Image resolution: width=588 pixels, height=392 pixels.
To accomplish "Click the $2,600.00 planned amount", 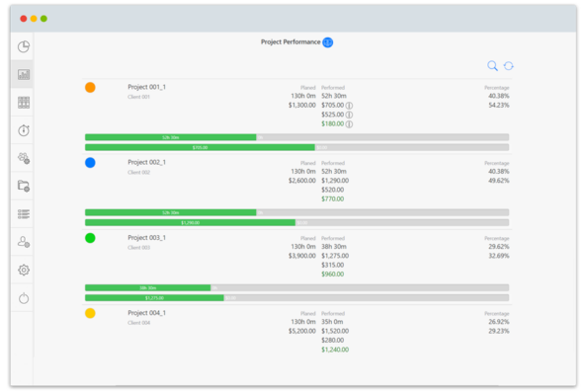I will [x=301, y=181].
